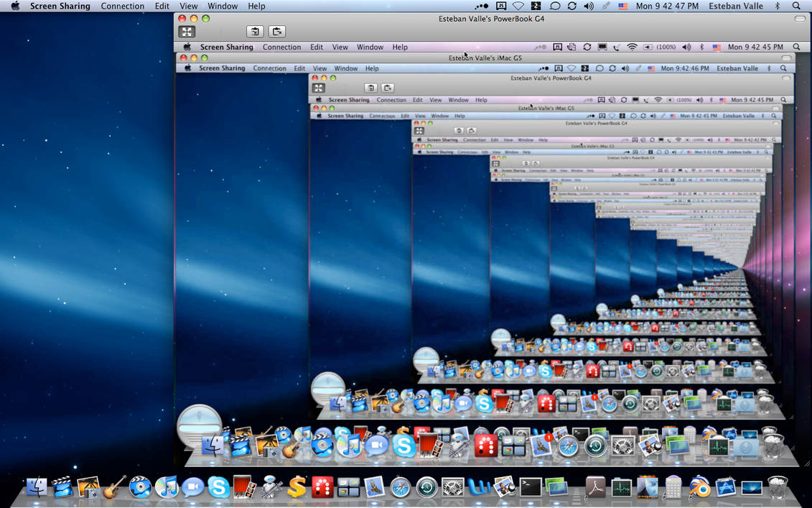Open Mail with badge 1 in first nested dock

coord(541,445)
